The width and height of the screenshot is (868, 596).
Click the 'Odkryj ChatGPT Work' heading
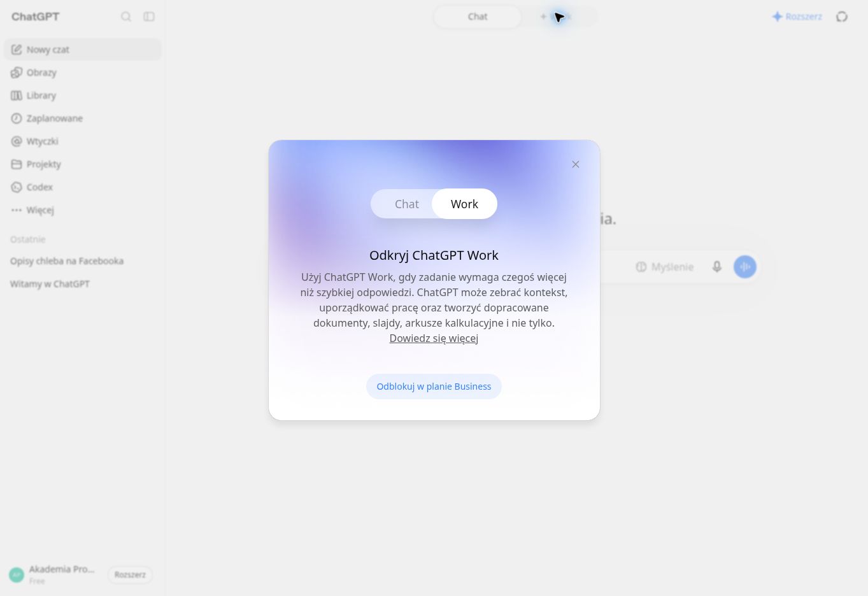[434, 255]
